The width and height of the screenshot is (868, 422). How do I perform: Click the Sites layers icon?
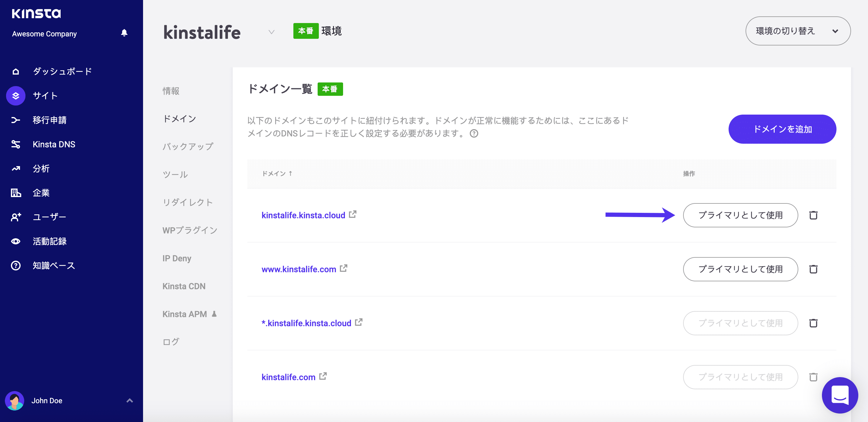(x=15, y=96)
